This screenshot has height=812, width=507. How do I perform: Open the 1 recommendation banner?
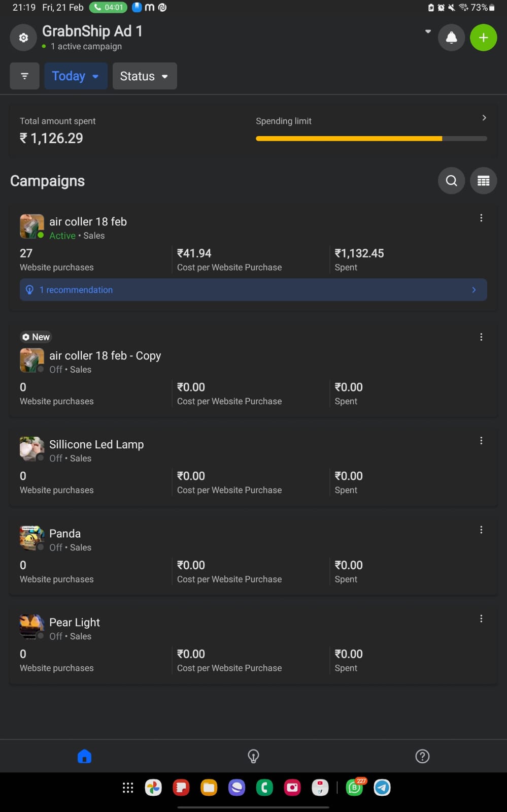point(253,290)
